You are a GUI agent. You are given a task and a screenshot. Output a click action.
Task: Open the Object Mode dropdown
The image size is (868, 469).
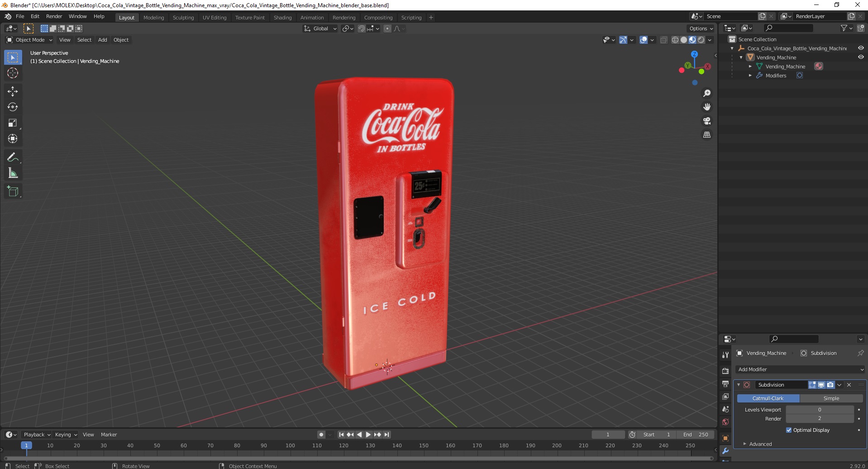click(29, 40)
